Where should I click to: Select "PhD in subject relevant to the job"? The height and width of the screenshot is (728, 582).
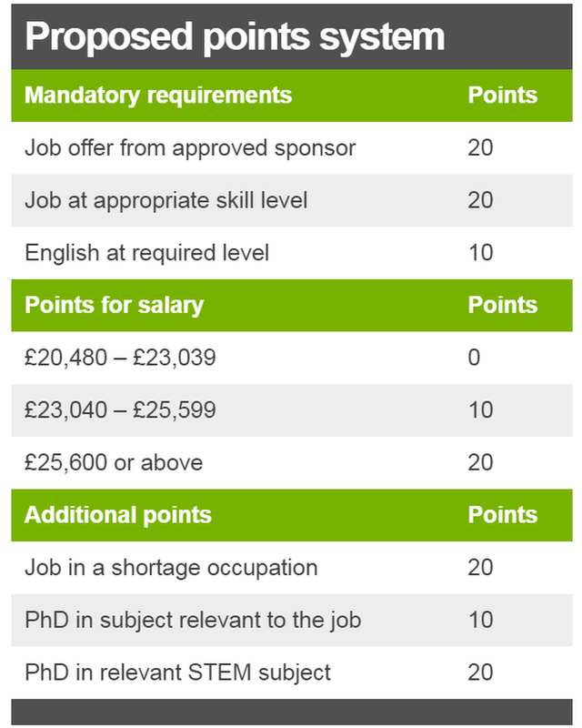[193, 620]
